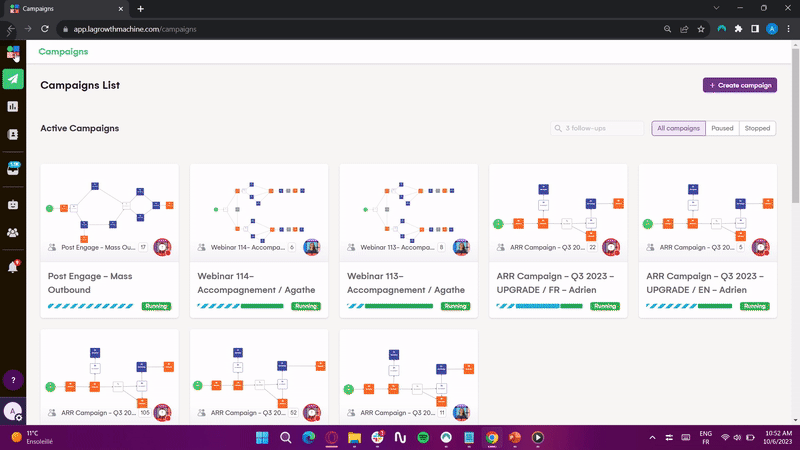Open the purple help question-mark button

[13, 380]
